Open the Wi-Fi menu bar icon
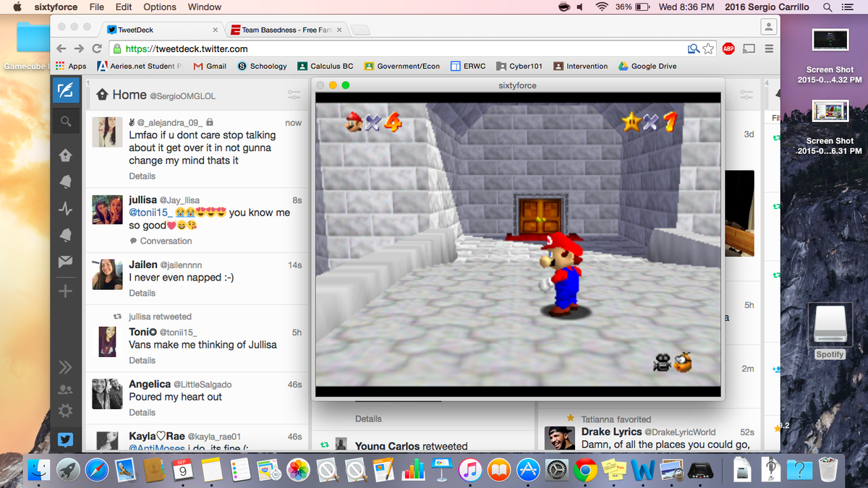Image resolution: width=868 pixels, height=488 pixels. (602, 7)
